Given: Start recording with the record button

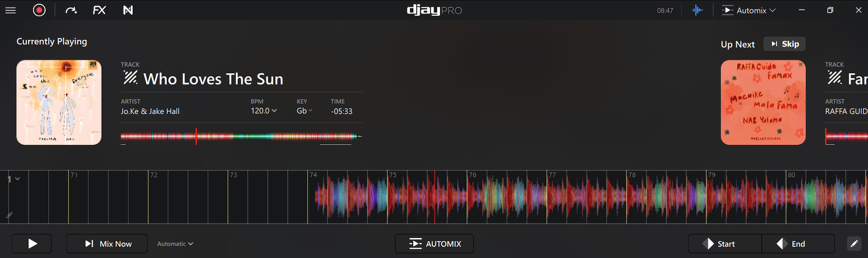Looking at the screenshot, I should point(39,10).
